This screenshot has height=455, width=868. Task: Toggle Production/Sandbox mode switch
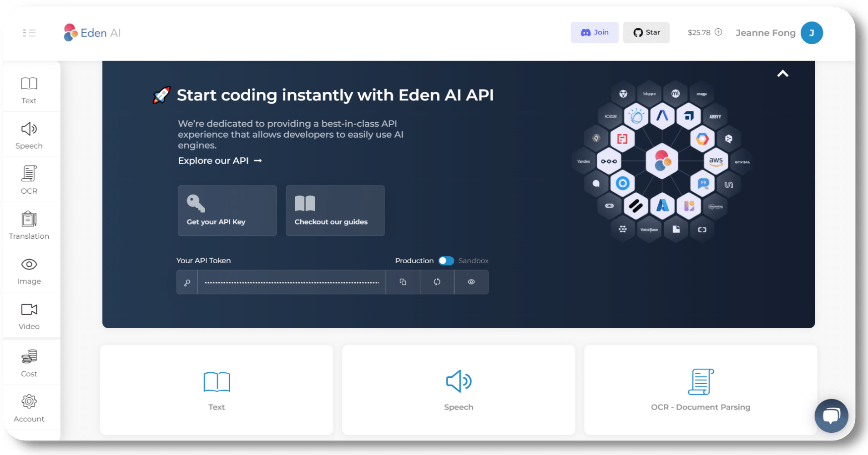446,260
